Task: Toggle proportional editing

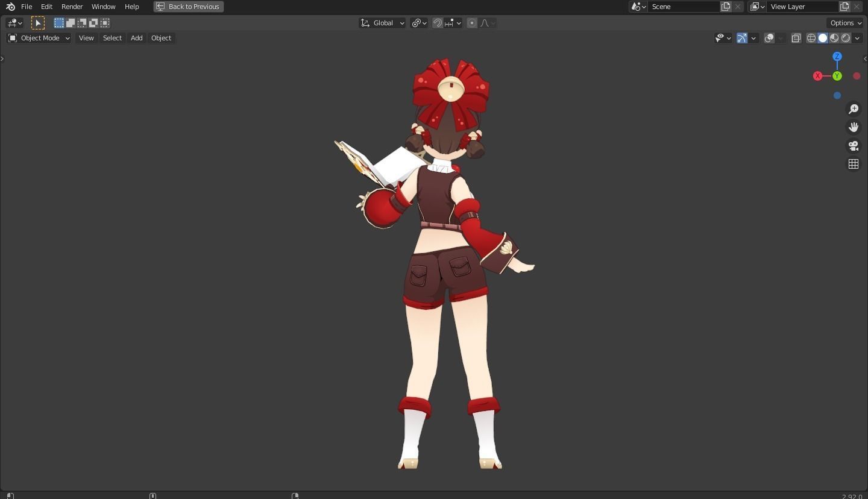Action: pyautogui.click(x=472, y=23)
